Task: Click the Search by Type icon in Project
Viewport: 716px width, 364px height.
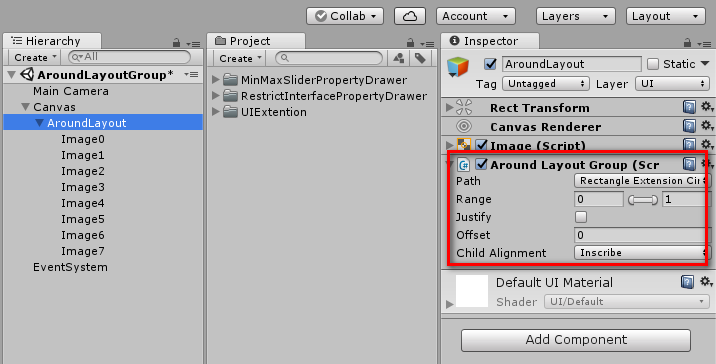Action: click(x=399, y=58)
